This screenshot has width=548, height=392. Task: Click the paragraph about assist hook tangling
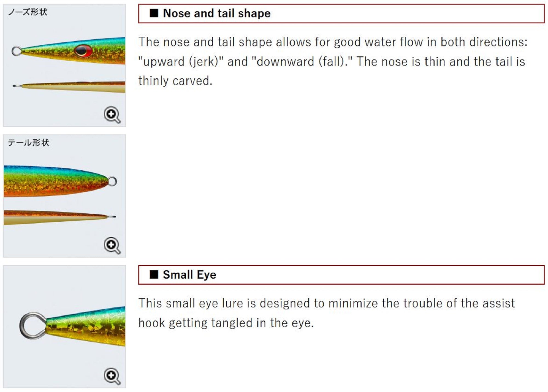326,313
